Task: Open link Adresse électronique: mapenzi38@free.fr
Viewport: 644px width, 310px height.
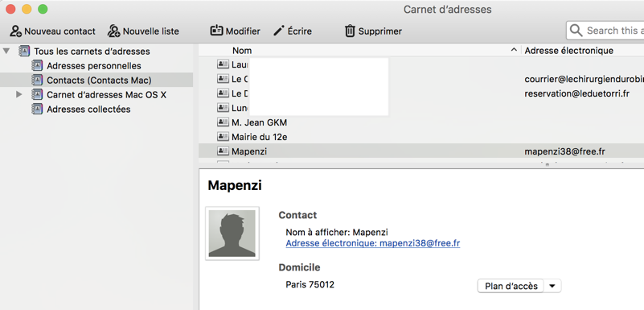Action: click(x=373, y=243)
